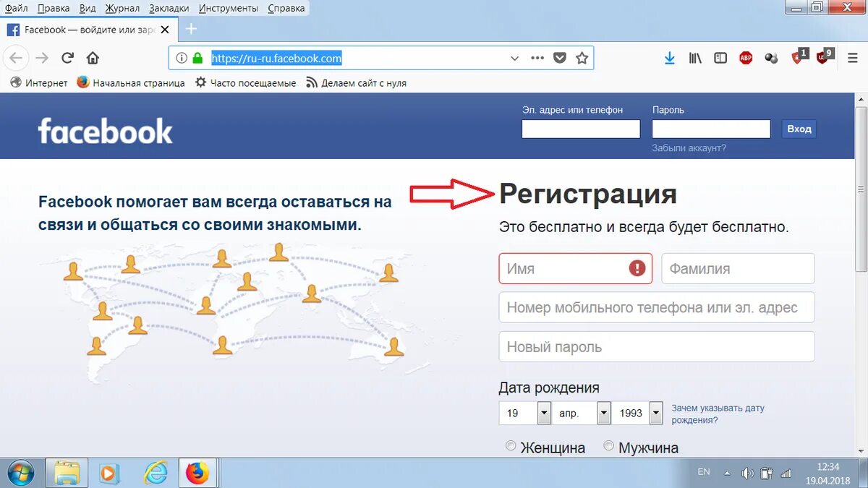This screenshot has width=868, height=488.
Task: Select the Женщина radio button
Action: (511, 446)
